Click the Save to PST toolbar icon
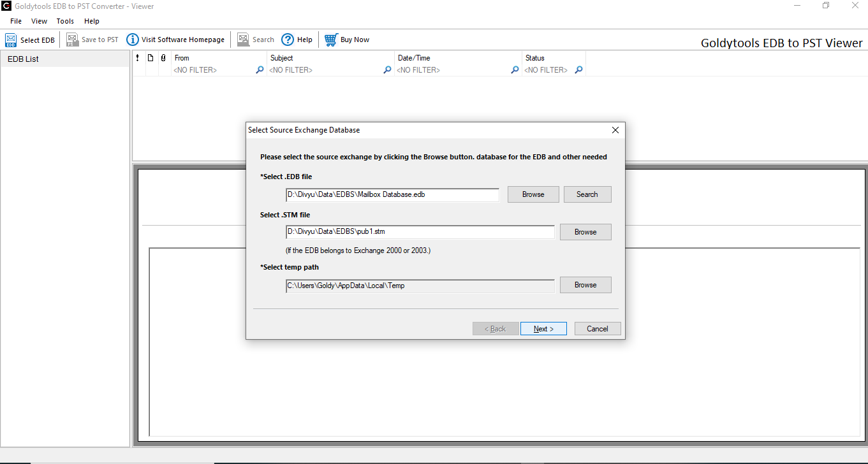This screenshot has height=464, width=868. coord(72,40)
